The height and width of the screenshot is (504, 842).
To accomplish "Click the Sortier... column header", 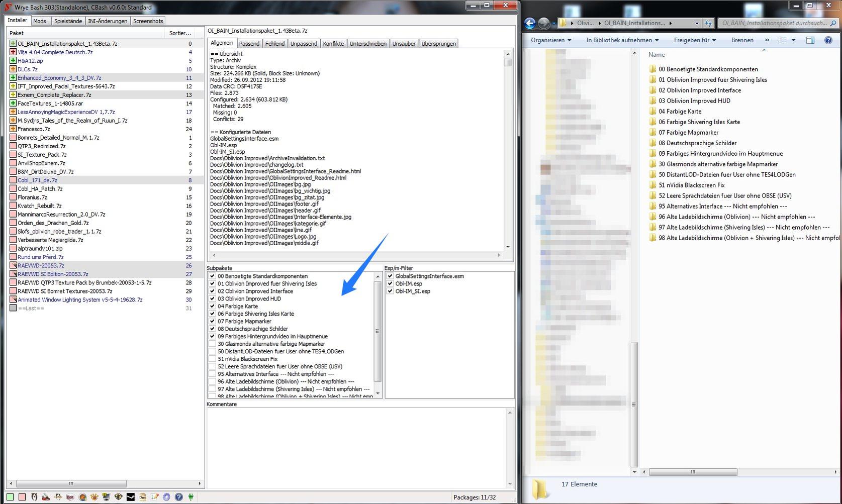I will [x=180, y=33].
